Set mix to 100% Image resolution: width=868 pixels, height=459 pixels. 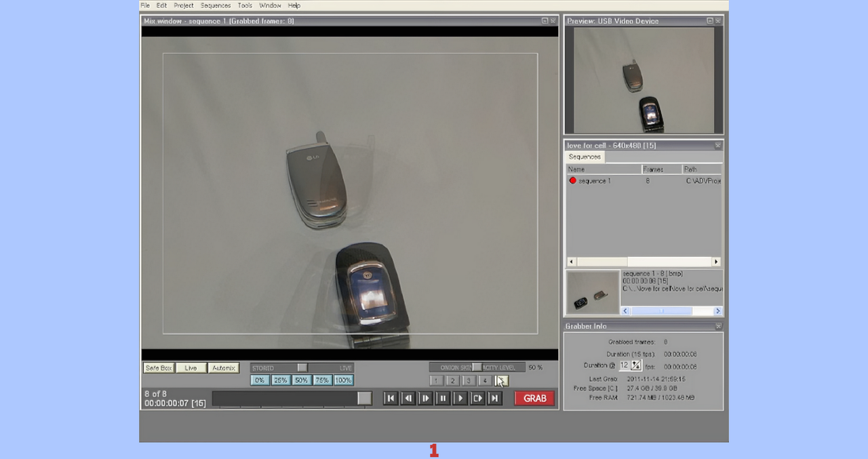coord(343,380)
